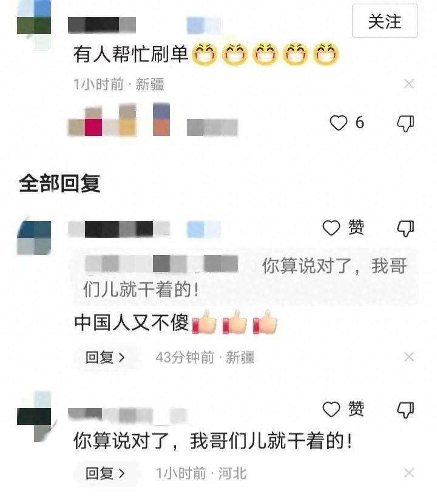Select the 全部回复 section heading
The width and height of the screenshot is (437, 504).
tap(59, 183)
